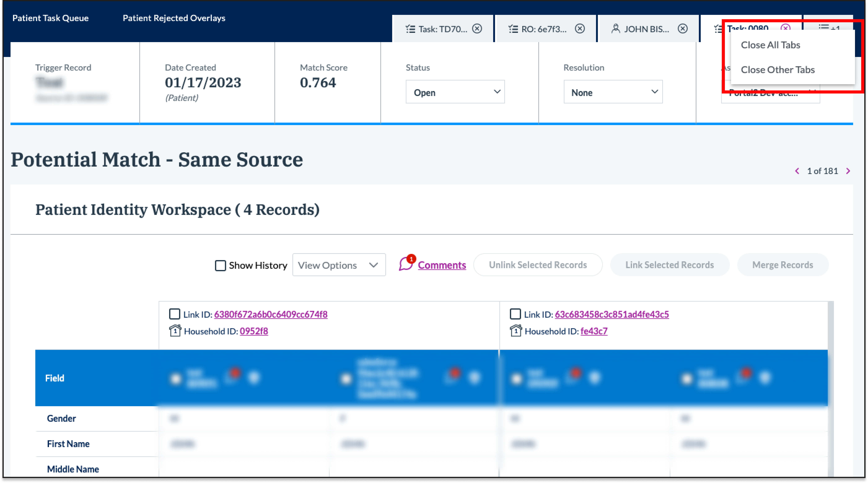Check the Link ID 6380f672a6b0c6409cc674f8 checkbox
868x483 pixels.
[175, 314]
